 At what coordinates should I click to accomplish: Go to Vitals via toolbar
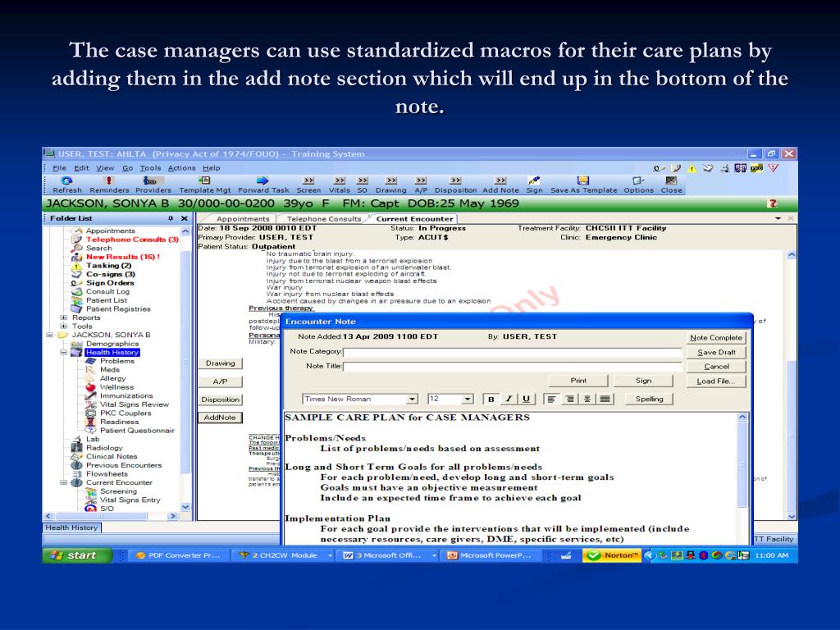coord(339,185)
